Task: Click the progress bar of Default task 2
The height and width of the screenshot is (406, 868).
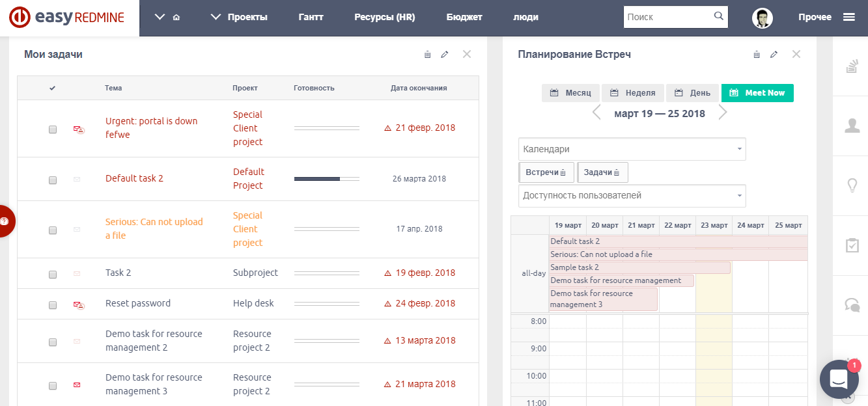Action: pyautogui.click(x=327, y=178)
